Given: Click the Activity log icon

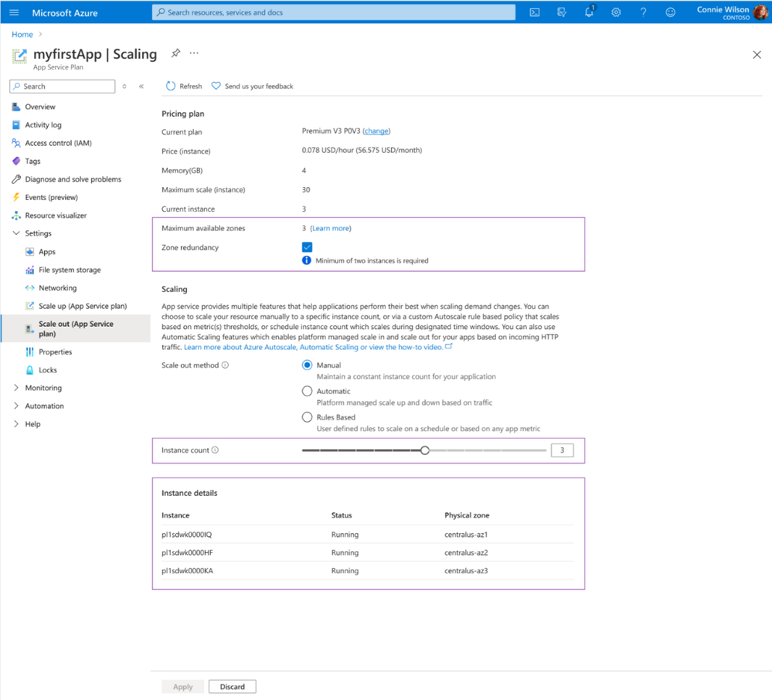Looking at the screenshot, I should point(16,125).
